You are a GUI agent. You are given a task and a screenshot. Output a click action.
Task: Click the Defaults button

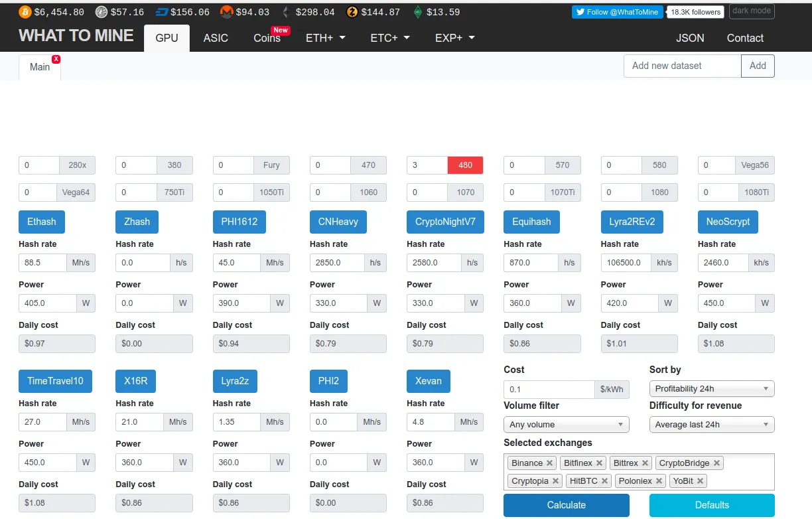click(x=712, y=505)
